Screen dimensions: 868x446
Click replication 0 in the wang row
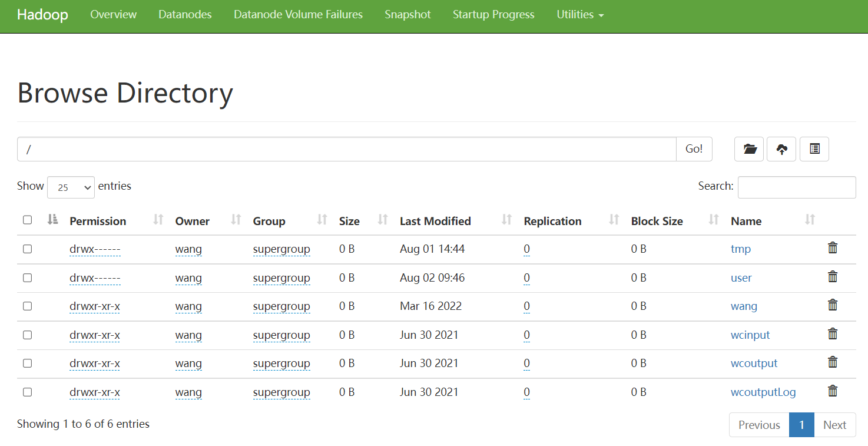526,306
